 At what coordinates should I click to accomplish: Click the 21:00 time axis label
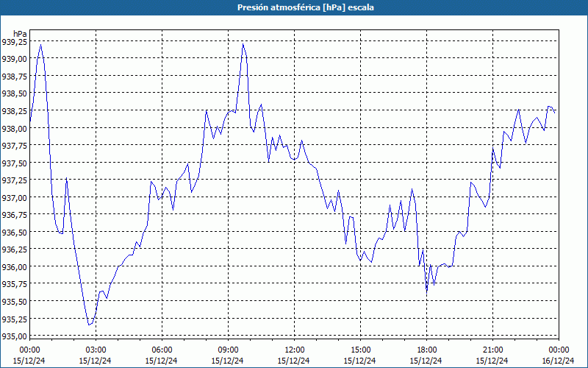pos(492,350)
